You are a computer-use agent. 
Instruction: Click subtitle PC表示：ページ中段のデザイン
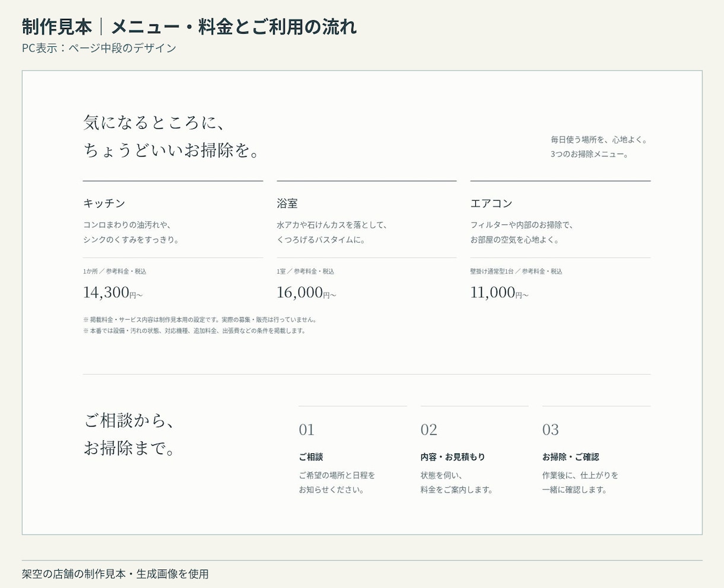[x=99, y=48]
